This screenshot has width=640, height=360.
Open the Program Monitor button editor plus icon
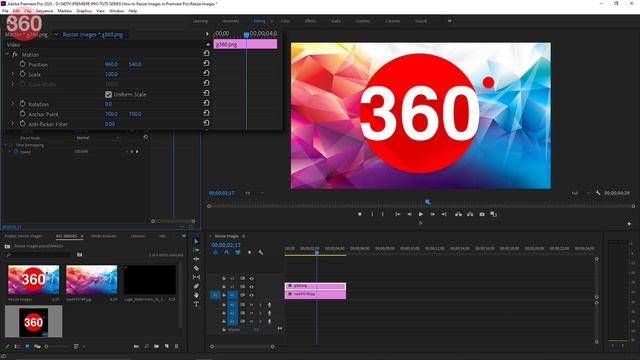click(x=629, y=224)
